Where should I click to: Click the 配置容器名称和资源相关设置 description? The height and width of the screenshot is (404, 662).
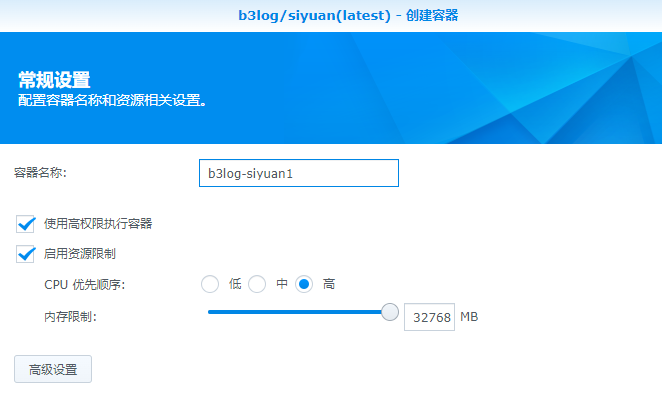112,100
